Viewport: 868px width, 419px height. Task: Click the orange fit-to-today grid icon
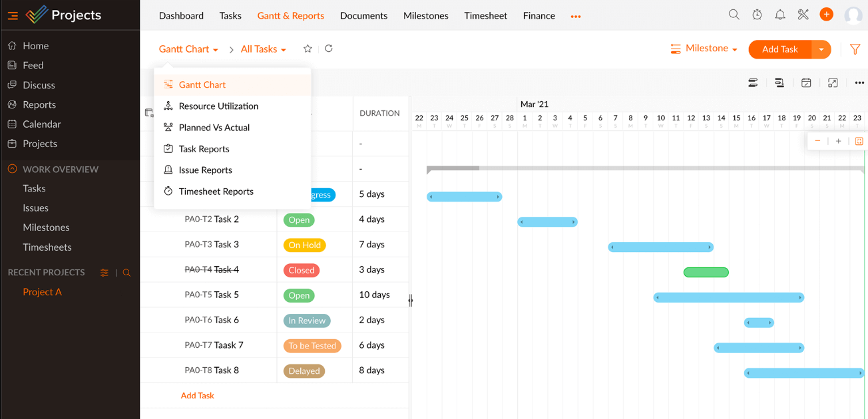pyautogui.click(x=859, y=141)
